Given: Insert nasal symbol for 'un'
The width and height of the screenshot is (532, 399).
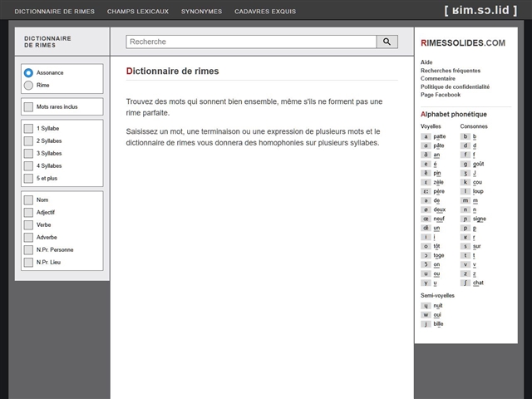Looking at the screenshot, I should click(426, 228).
